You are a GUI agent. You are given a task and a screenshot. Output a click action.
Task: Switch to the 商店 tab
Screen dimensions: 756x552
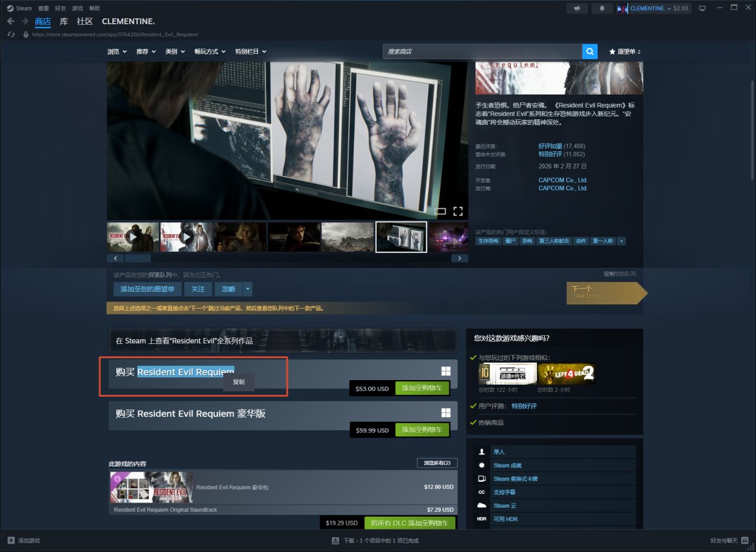[43, 21]
